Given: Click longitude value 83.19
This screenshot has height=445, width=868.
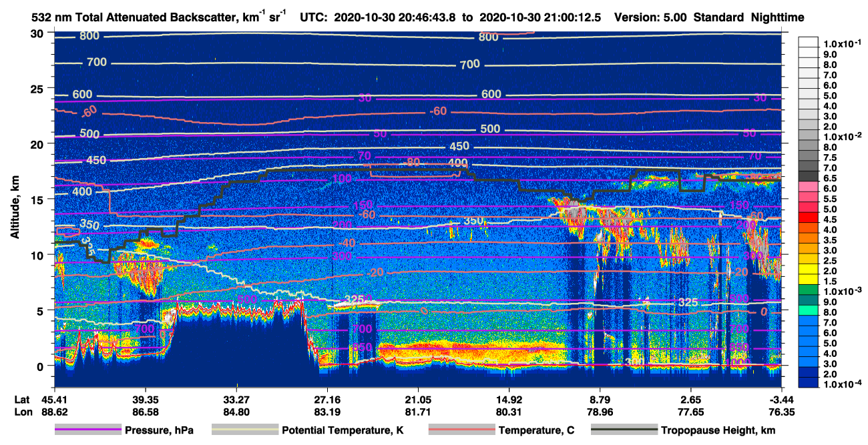Looking at the screenshot, I should [327, 412].
